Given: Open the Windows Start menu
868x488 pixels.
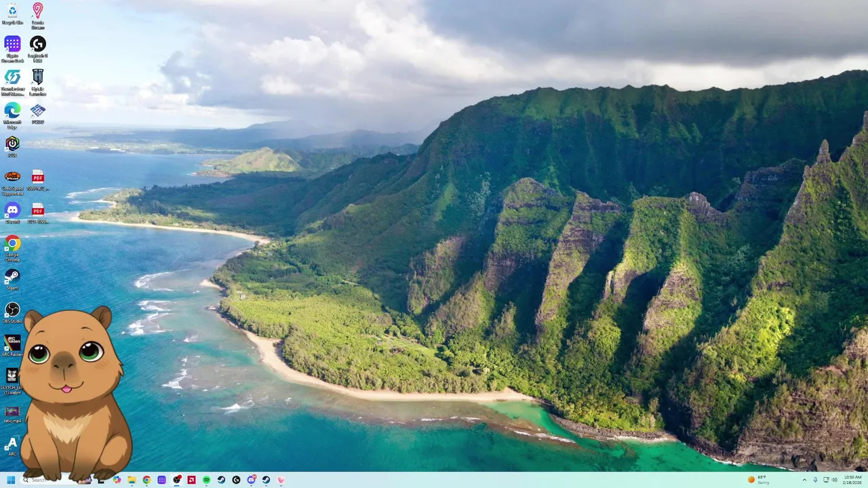Looking at the screenshot, I should coord(11,480).
